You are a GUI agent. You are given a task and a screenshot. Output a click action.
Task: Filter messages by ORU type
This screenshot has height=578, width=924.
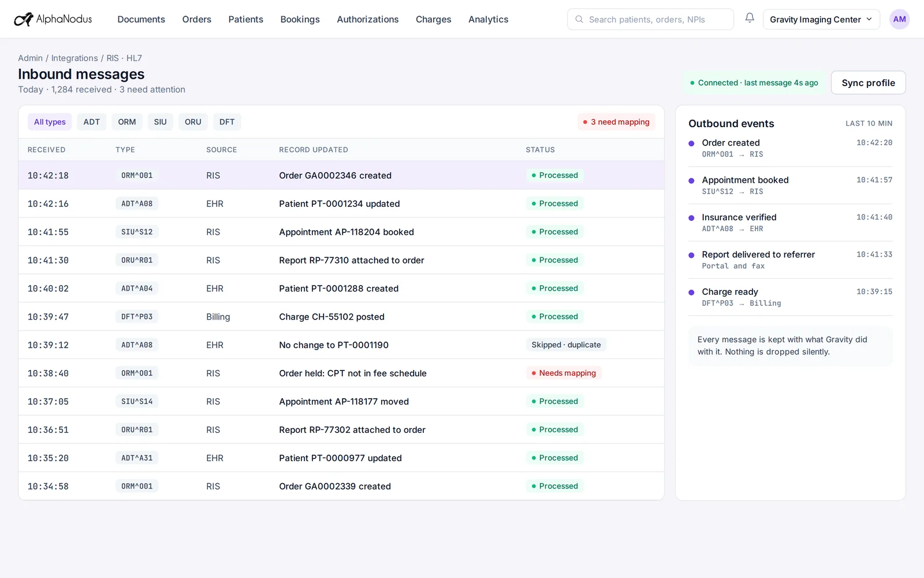click(193, 122)
